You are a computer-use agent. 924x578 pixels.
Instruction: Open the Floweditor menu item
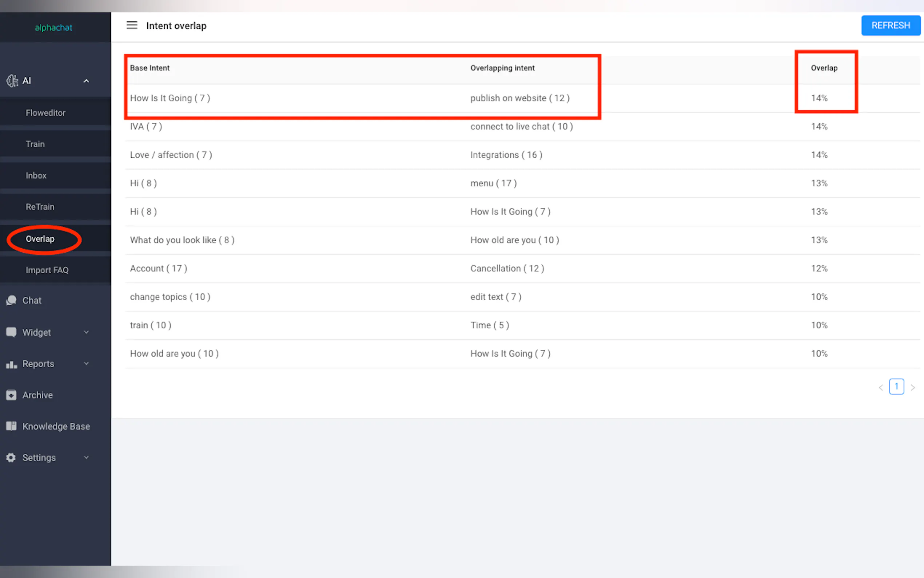[45, 113]
